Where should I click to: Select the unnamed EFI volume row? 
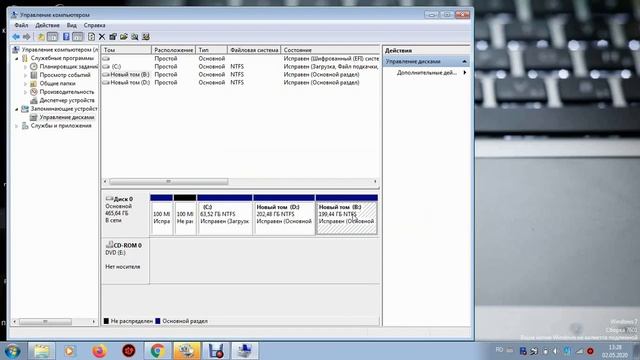point(240,59)
